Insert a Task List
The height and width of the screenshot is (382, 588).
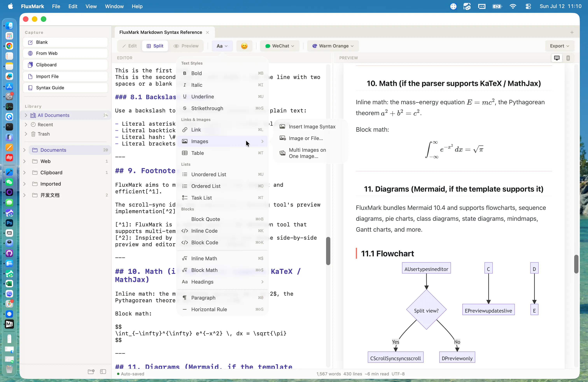tap(222, 198)
